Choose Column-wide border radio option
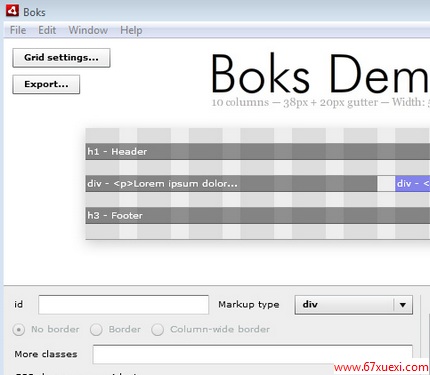Image resolution: width=430 pixels, height=375 pixels. [x=211, y=330]
